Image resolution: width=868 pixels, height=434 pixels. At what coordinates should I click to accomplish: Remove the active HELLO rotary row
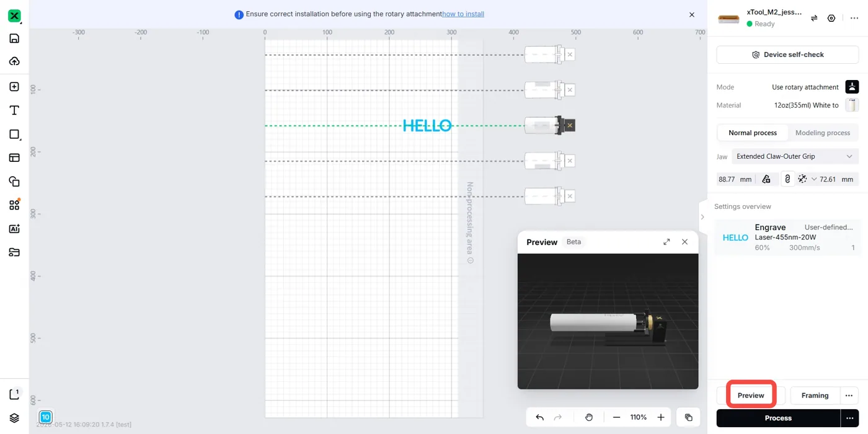tap(570, 125)
